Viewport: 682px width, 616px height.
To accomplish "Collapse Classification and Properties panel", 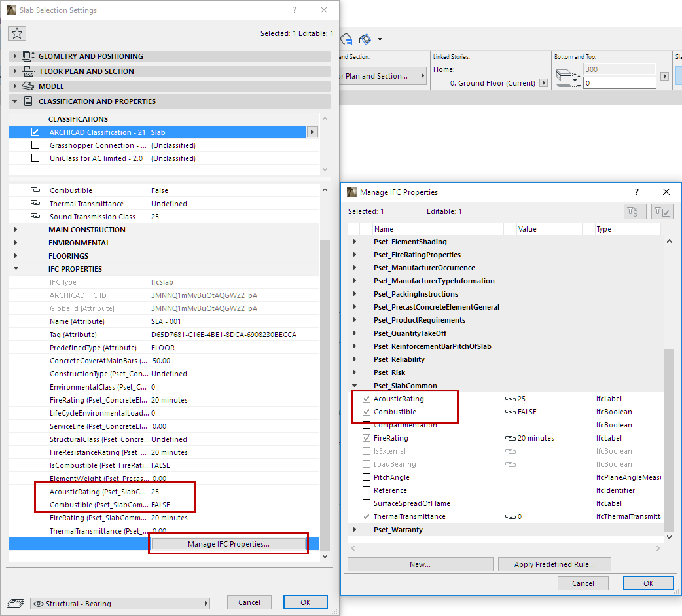I will (15, 101).
